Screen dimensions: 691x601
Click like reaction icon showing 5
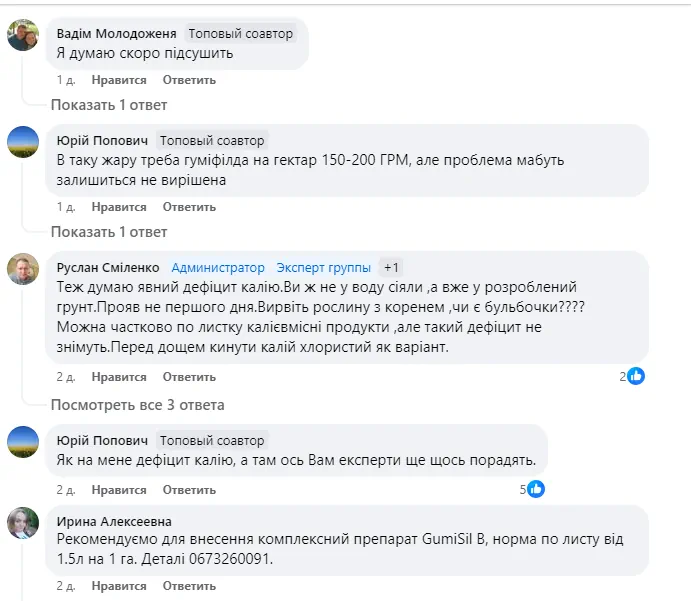(536, 489)
